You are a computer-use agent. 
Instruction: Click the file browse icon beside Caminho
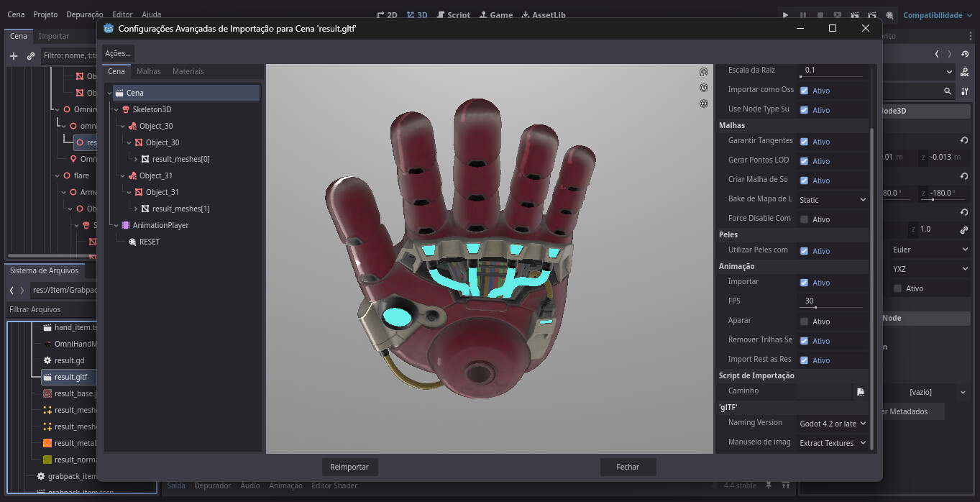tap(861, 391)
